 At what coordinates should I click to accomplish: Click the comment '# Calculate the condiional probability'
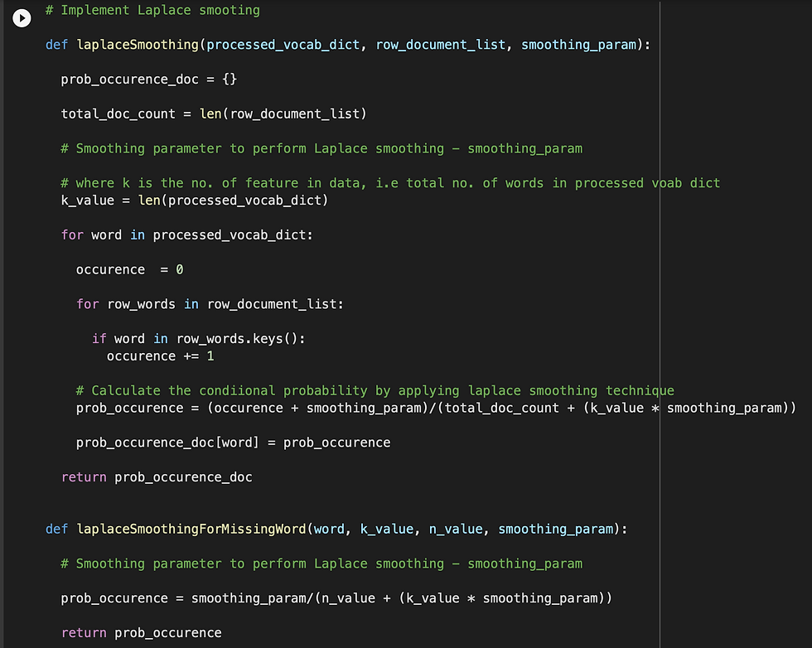tap(375, 390)
